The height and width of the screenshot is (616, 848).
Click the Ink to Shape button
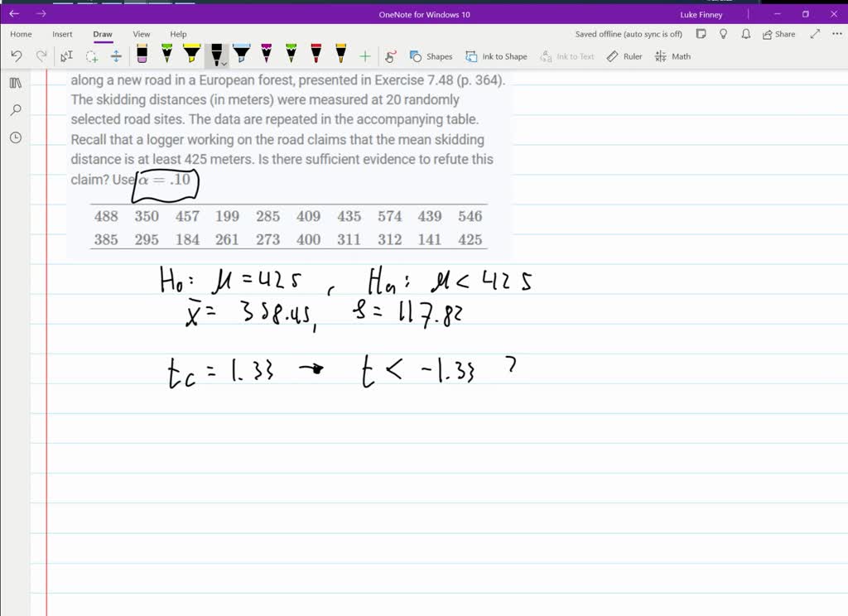496,56
